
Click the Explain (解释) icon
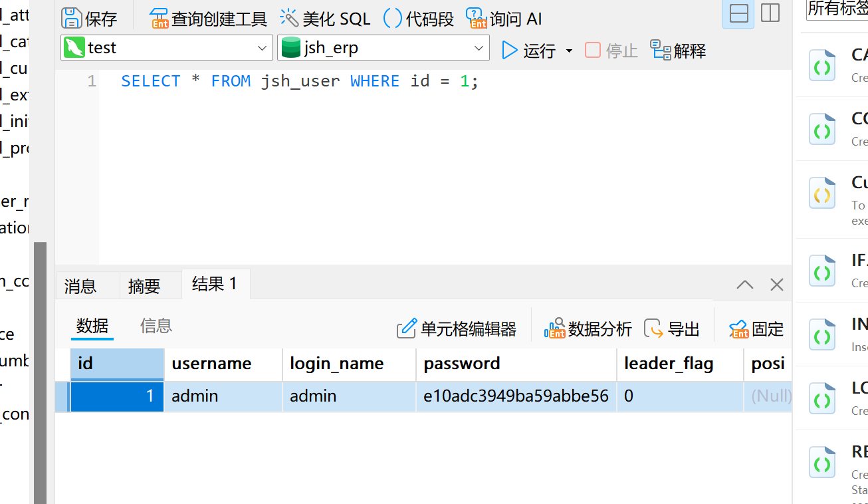[661, 51]
